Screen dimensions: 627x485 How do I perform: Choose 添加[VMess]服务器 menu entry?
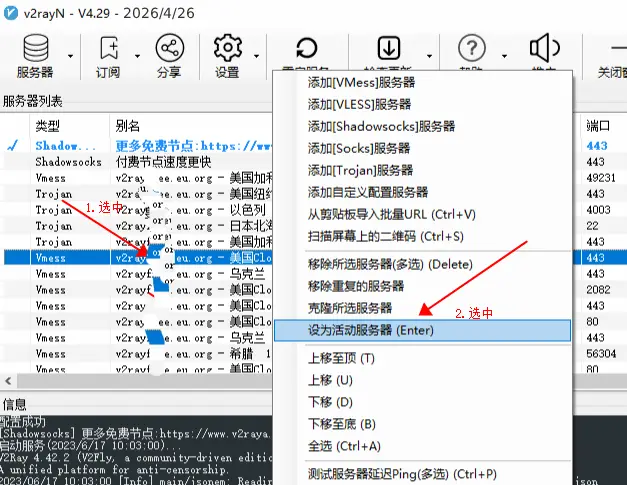pos(423,82)
